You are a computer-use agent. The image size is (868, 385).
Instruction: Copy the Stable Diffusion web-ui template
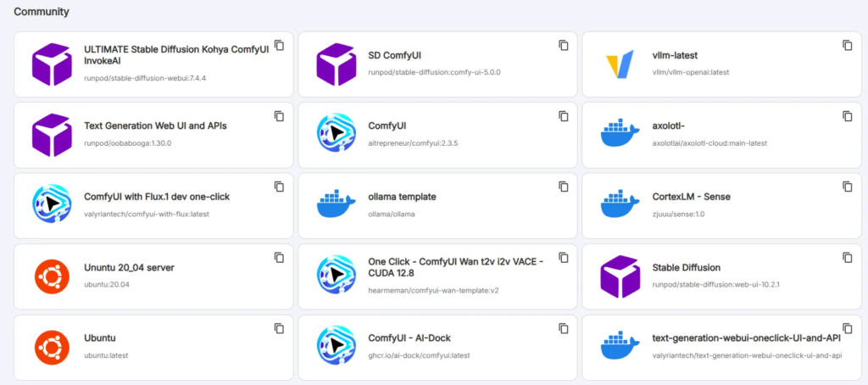(847, 257)
